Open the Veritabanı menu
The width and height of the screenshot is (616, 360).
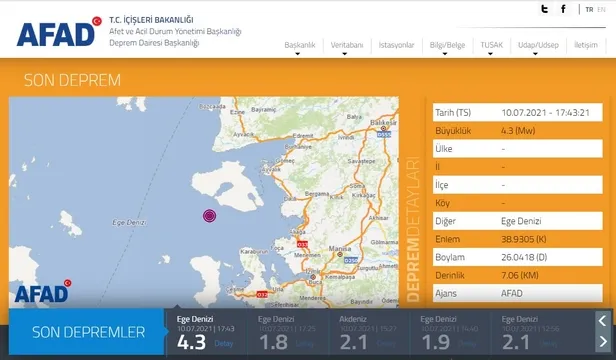346,45
